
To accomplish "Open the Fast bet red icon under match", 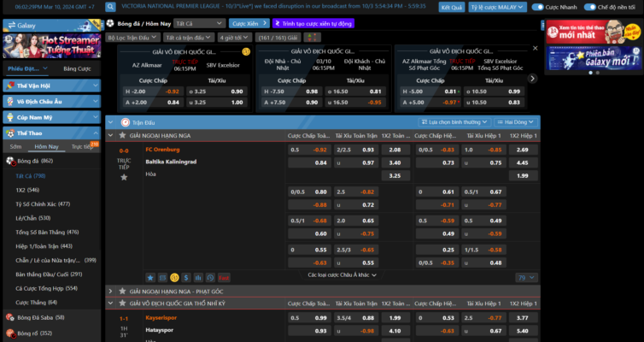I will pos(223,277).
